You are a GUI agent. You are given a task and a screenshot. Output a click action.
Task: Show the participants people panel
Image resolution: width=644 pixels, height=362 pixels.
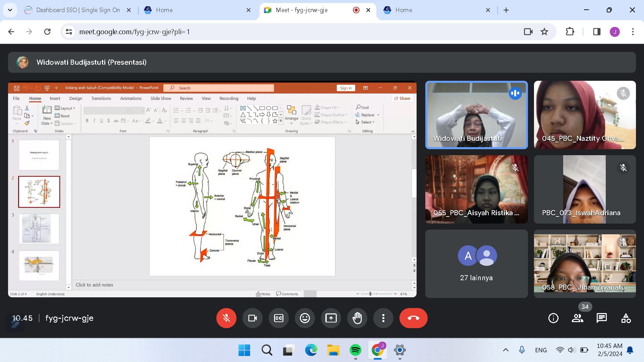(578, 318)
